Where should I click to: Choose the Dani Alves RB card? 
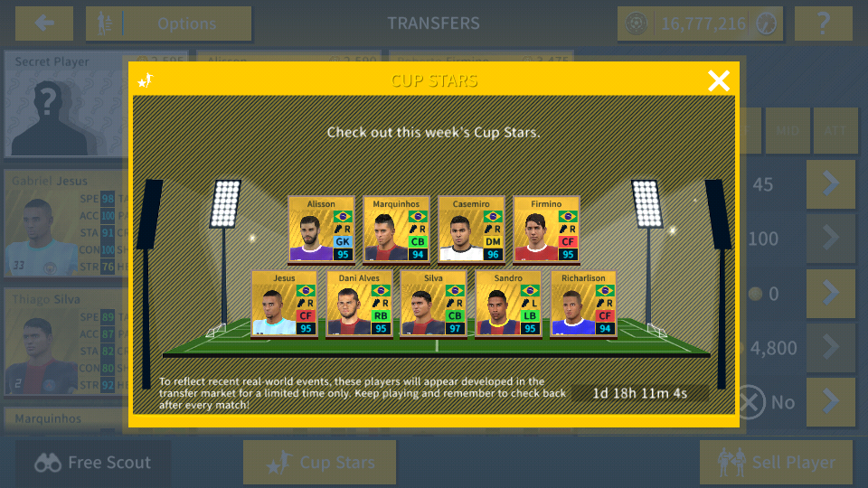(359, 304)
